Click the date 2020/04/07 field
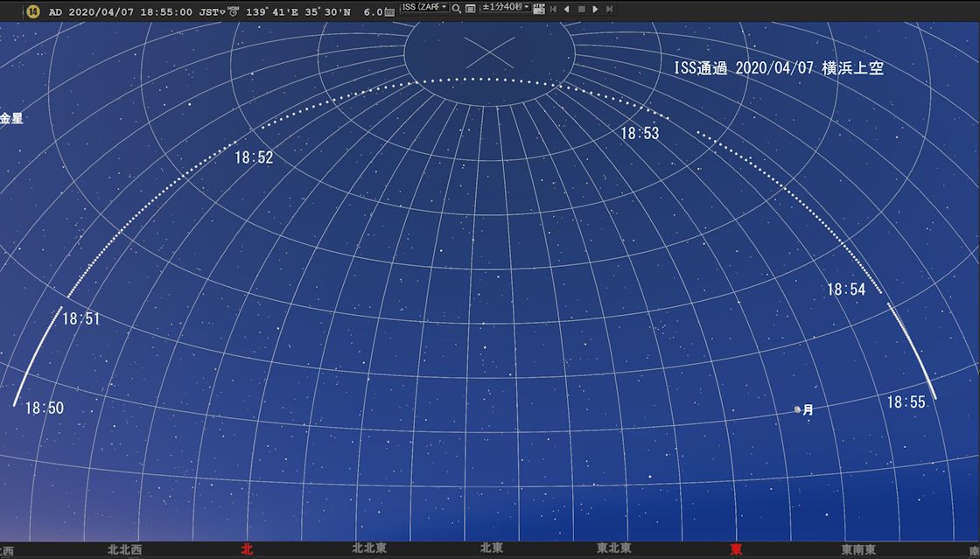 click(x=104, y=11)
